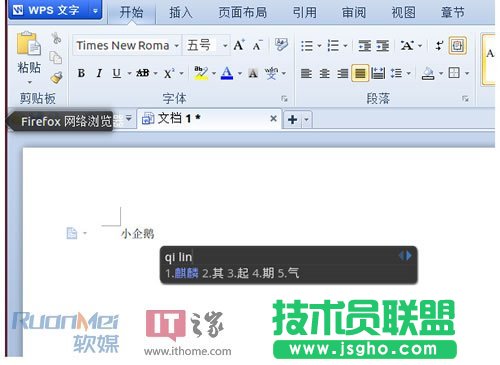Viewport: 500px width, 365px height.
Task: Toggle the highlighted display-marks button
Action: click(457, 45)
